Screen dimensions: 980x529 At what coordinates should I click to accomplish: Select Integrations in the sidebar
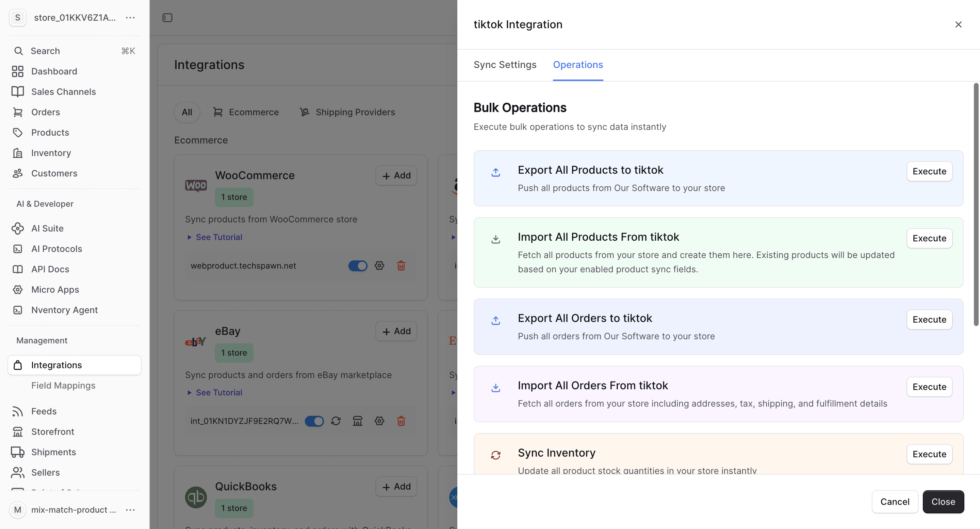point(75,365)
